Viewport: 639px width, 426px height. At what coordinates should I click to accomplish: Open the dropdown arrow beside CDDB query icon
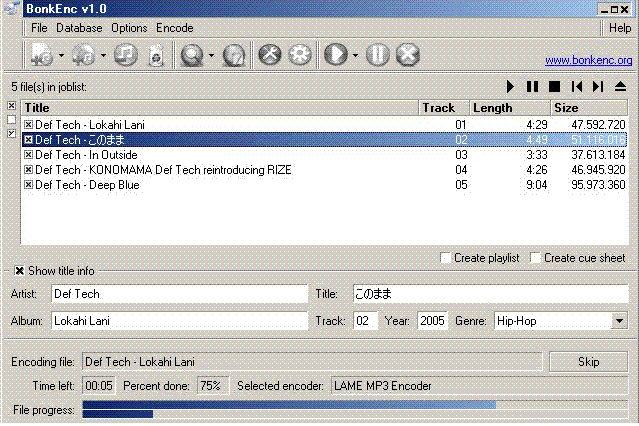[211, 55]
